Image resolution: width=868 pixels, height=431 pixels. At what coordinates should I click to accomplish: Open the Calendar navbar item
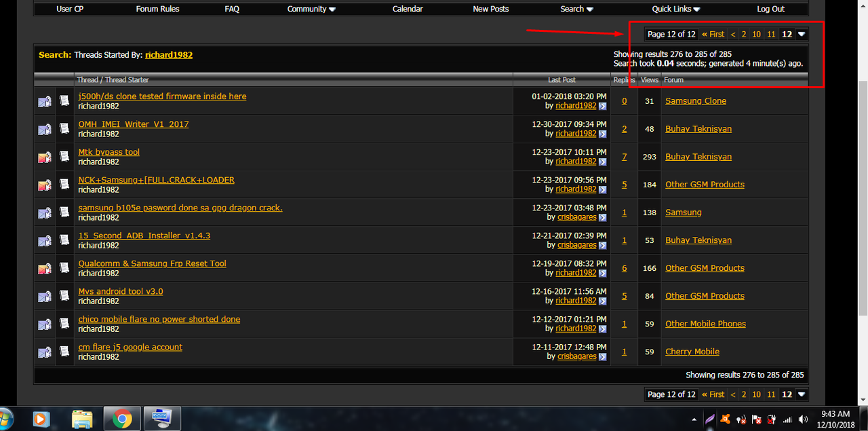point(408,9)
